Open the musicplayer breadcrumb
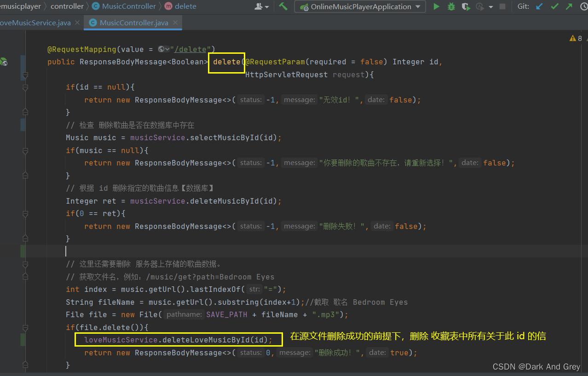 coord(20,6)
